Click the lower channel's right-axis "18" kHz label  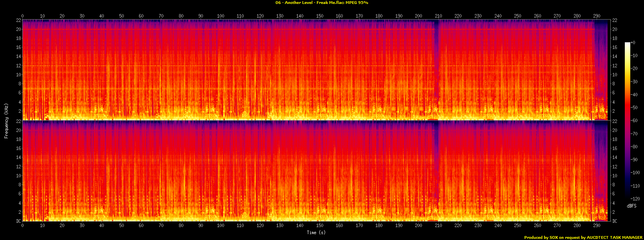coord(615,139)
